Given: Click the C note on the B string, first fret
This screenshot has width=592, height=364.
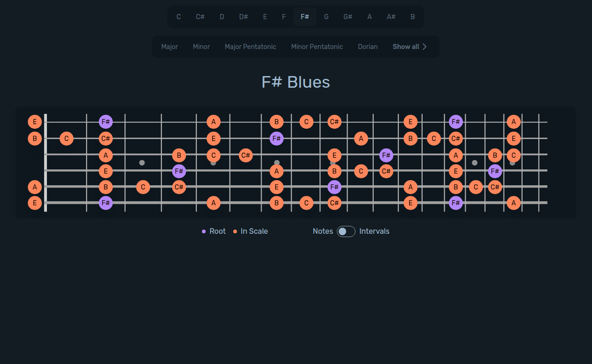Looking at the screenshot, I should (66, 139).
